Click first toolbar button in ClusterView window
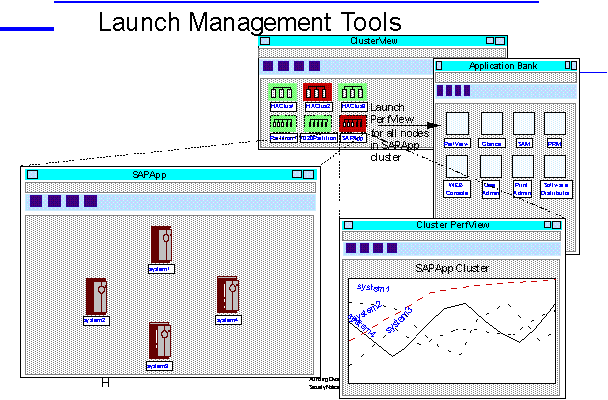608x400 pixels. pos(268,66)
